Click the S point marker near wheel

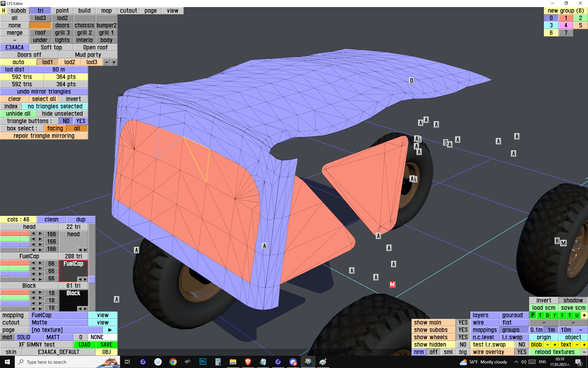tap(446, 142)
